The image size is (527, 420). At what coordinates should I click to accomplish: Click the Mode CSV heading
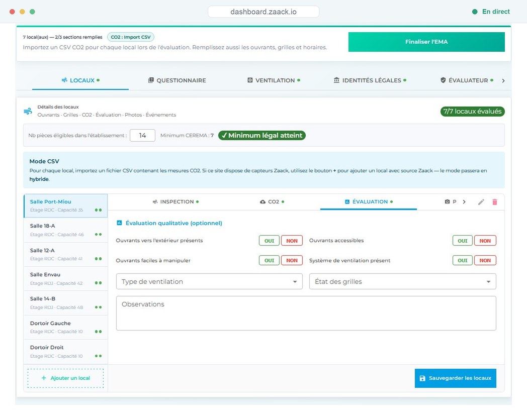tap(44, 161)
